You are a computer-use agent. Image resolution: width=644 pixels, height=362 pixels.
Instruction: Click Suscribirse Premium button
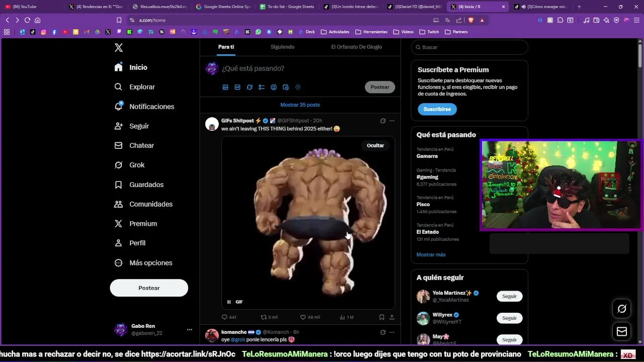(437, 109)
